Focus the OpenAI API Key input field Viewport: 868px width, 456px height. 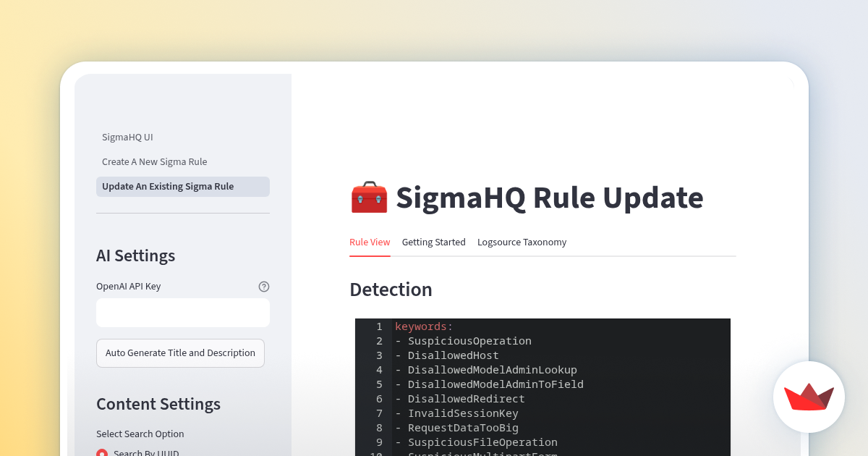(x=183, y=313)
